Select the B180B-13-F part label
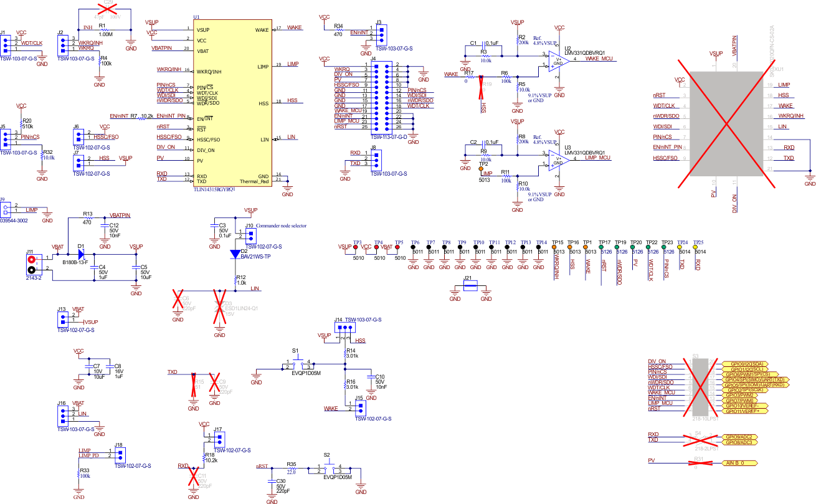 coord(75,264)
